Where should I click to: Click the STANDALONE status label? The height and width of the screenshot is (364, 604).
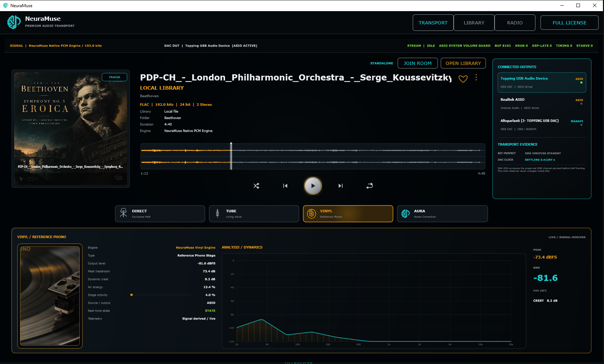[x=381, y=63]
